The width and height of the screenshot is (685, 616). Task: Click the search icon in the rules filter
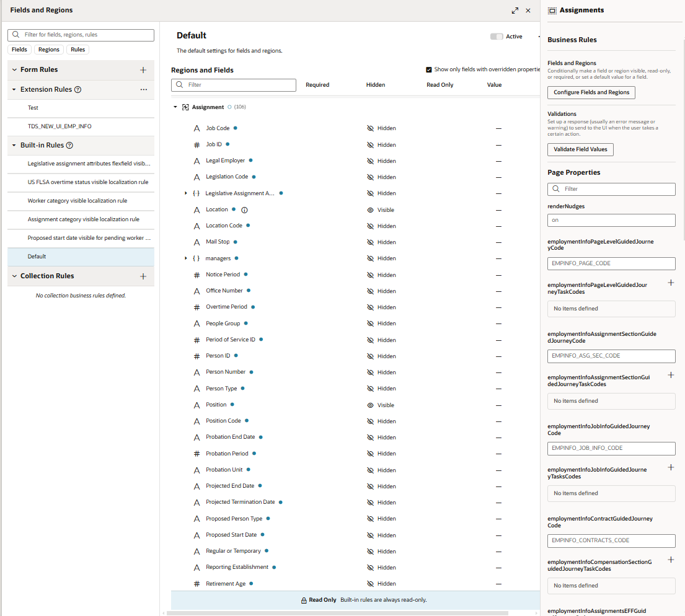(x=17, y=35)
